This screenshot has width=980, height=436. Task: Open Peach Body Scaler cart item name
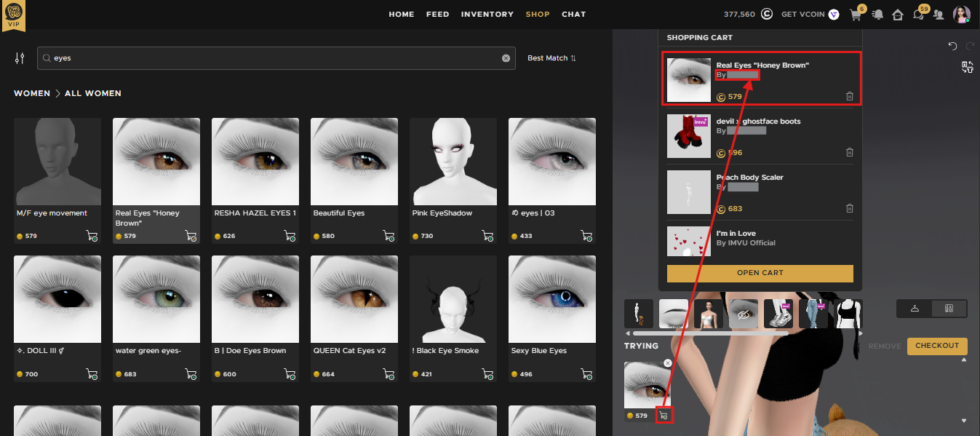749,178
